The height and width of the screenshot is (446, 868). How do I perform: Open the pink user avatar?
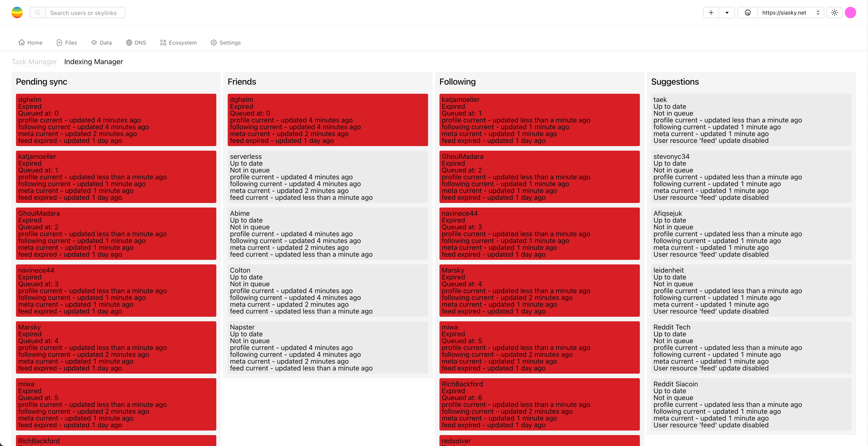click(x=850, y=13)
